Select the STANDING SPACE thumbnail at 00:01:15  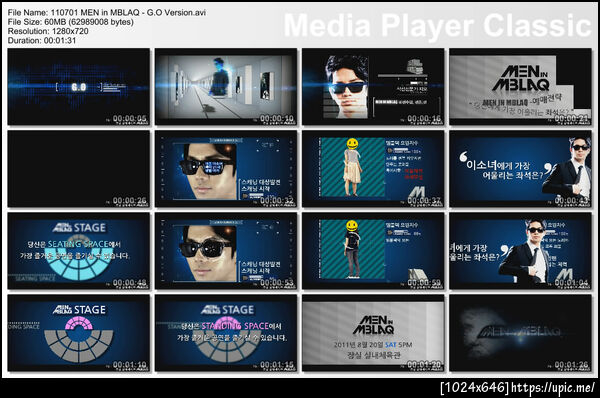coord(226,333)
